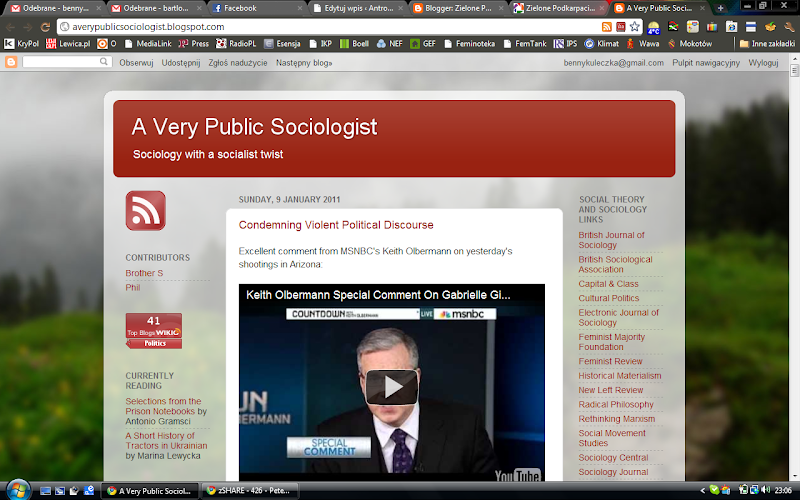Open contributor Phil profile
Viewport: 800px width, 500px height.
coord(133,287)
